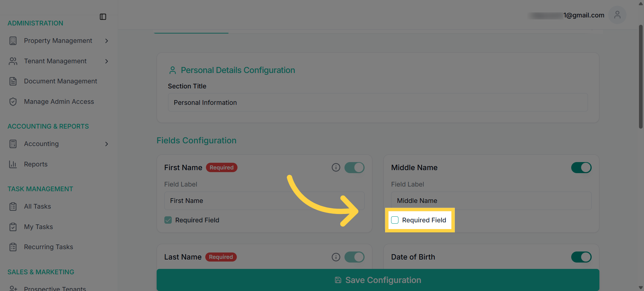
Task: Click the Section Title input field
Action: [378, 102]
